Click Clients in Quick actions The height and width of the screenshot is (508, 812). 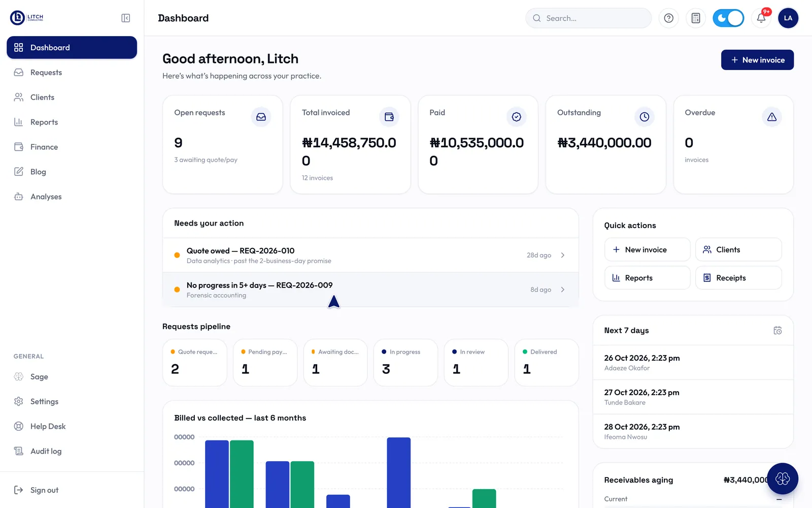pos(738,249)
